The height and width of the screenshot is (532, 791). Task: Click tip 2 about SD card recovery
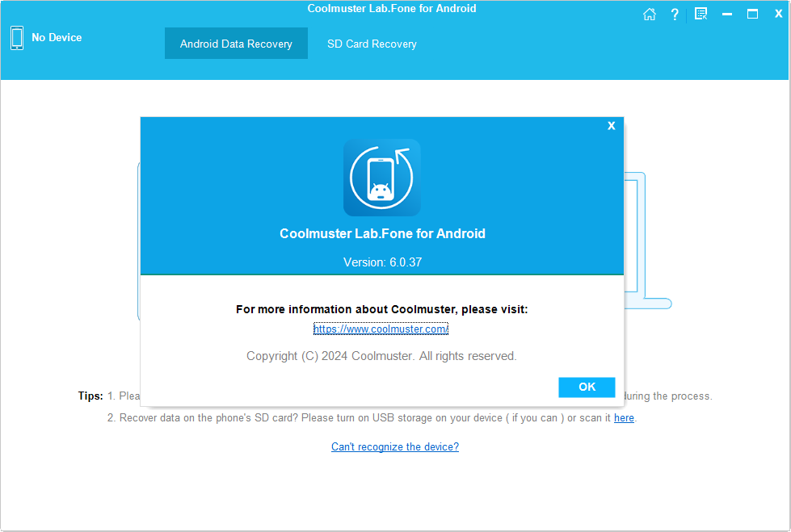click(372, 418)
